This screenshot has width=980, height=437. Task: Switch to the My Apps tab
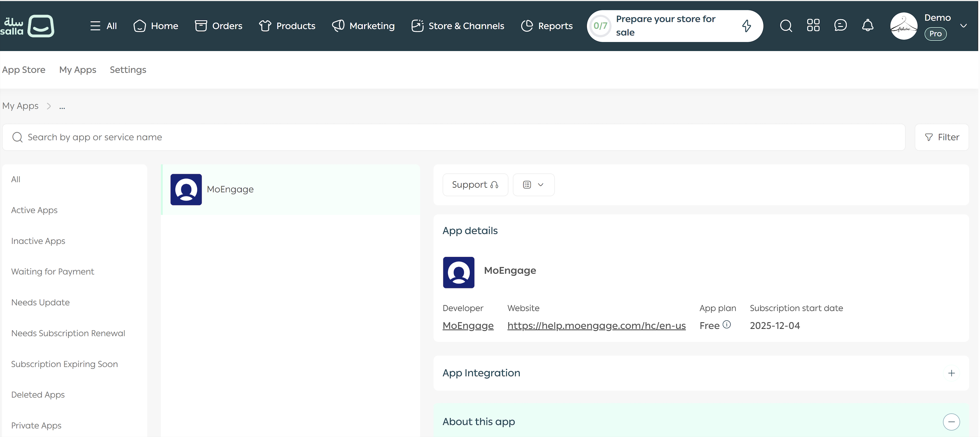[78, 70]
